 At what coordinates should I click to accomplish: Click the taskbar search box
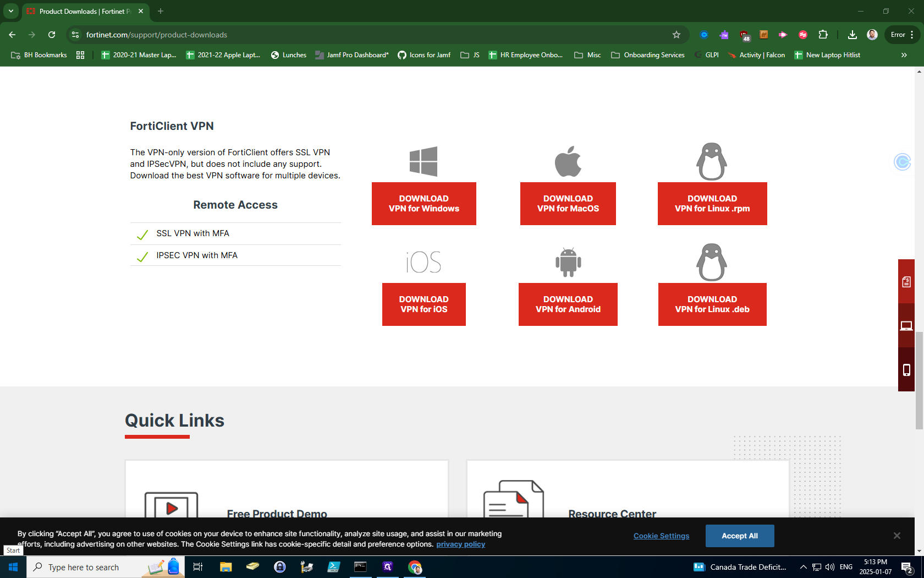tap(106, 567)
